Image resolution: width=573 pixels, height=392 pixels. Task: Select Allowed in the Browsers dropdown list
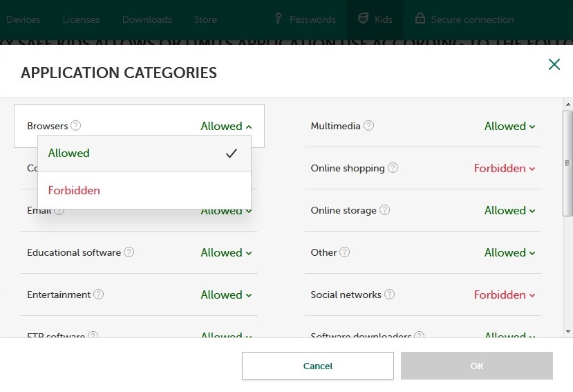(x=144, y=153)
